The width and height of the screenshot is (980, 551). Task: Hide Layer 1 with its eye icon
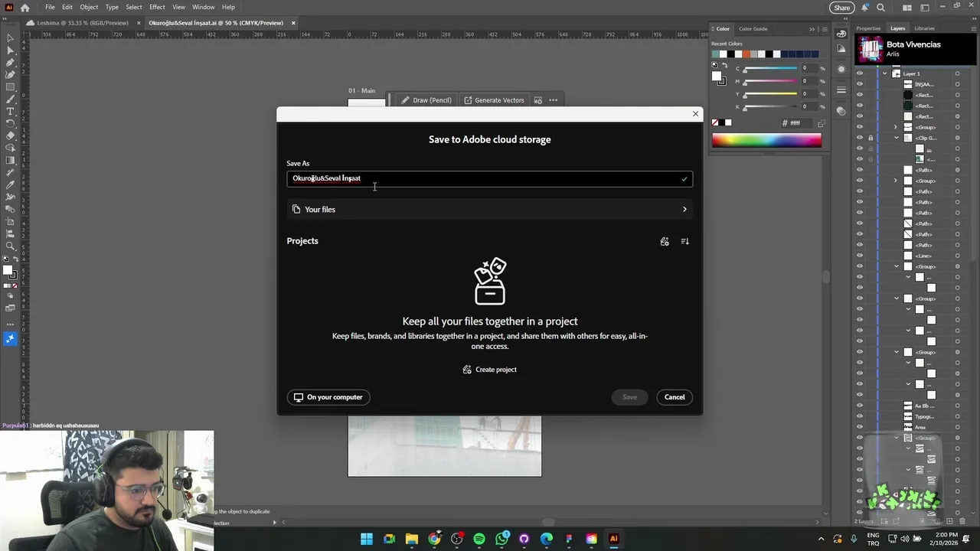click(x=859, y=73)
